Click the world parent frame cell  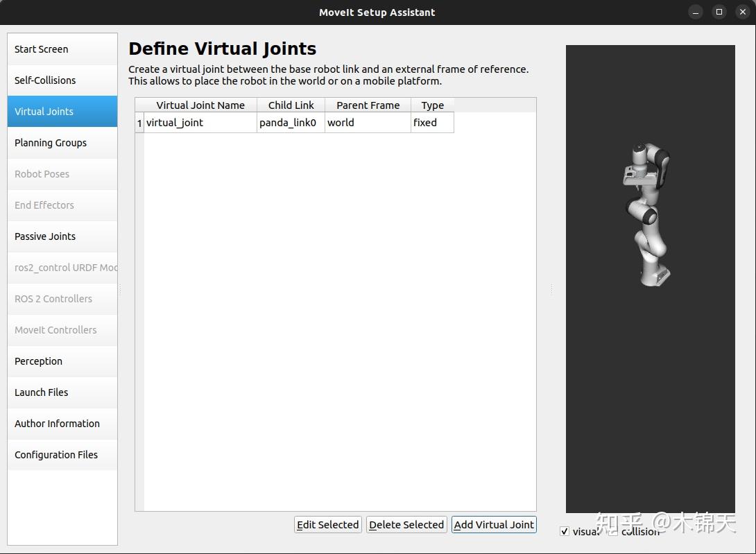tap(341, 122)
